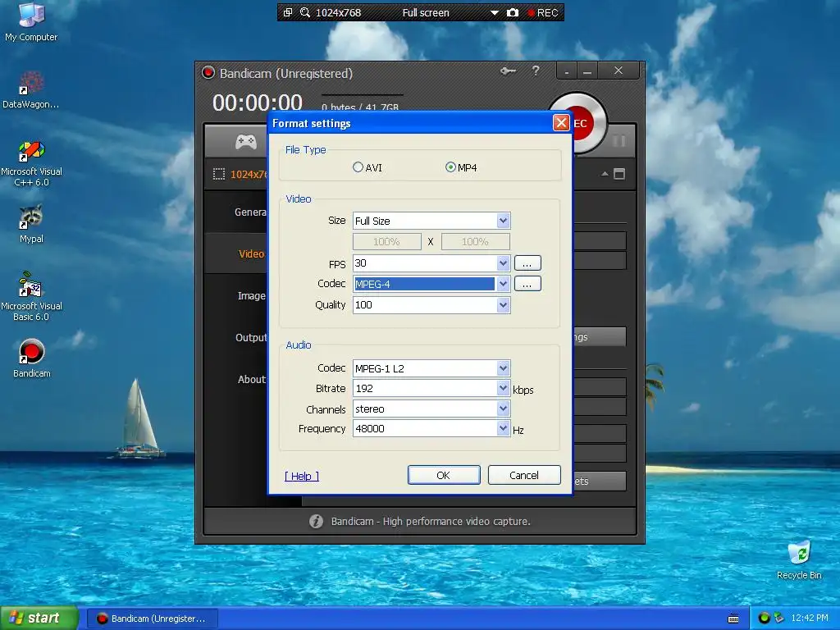Screen dimensions: 840x630
Task: Select the Microsoft Visual Basic 6.0 shortcut
Action: 31,296
